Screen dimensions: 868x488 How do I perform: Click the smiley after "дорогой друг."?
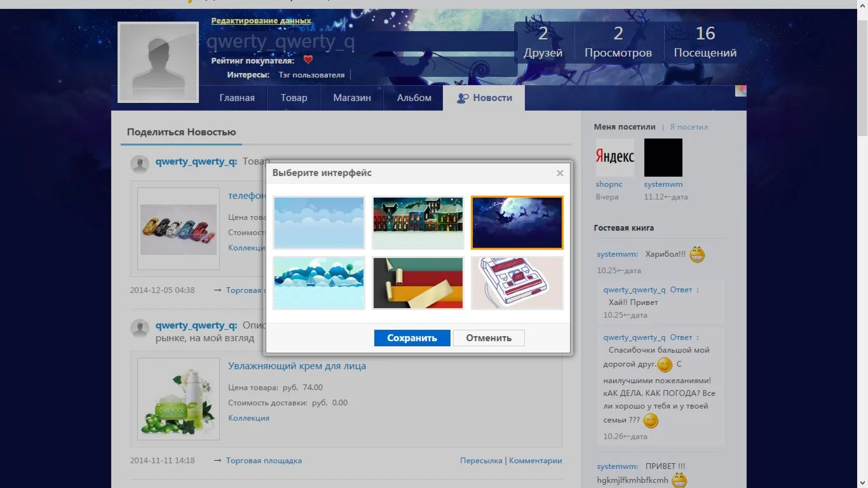pyautogui.click(x=665, y=365)
